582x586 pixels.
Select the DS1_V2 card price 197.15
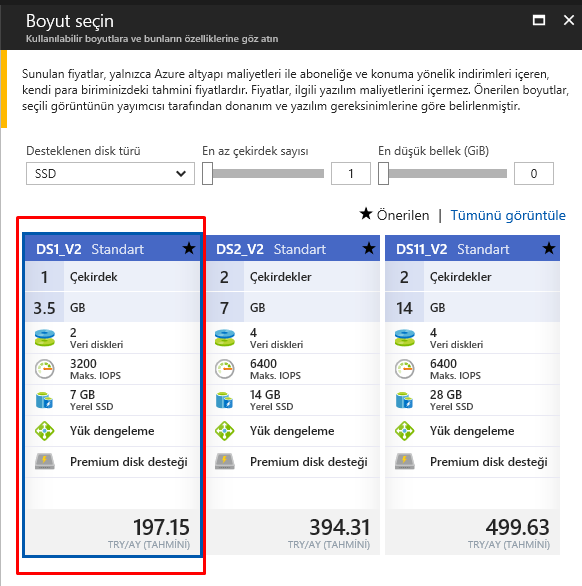(x=161, y=527)
